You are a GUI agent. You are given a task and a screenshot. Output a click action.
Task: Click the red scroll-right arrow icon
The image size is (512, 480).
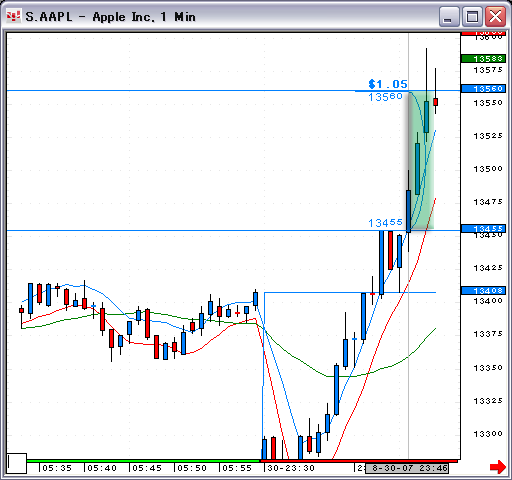(498, 467)
